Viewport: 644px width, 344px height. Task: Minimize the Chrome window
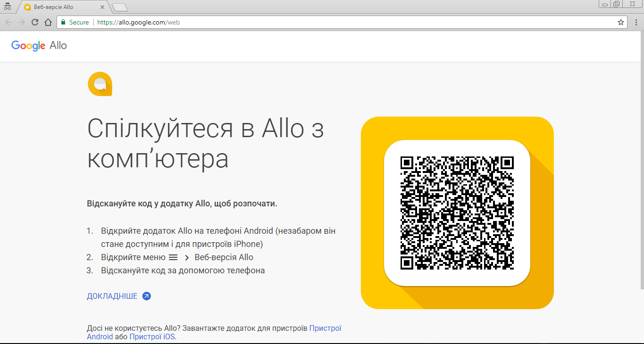[605, 4]
